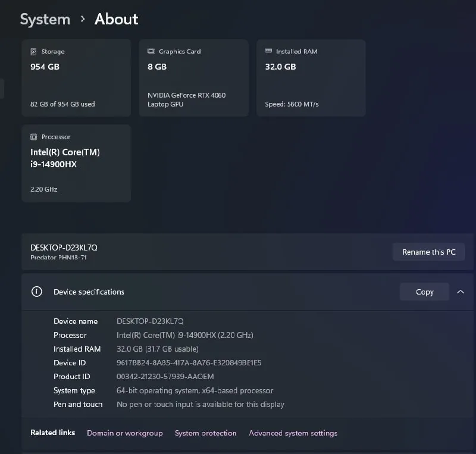Click 'Intel(R) Core(TM) i9-14900HX' in Processor card
The image size is (476, 454).
[65, 158]
